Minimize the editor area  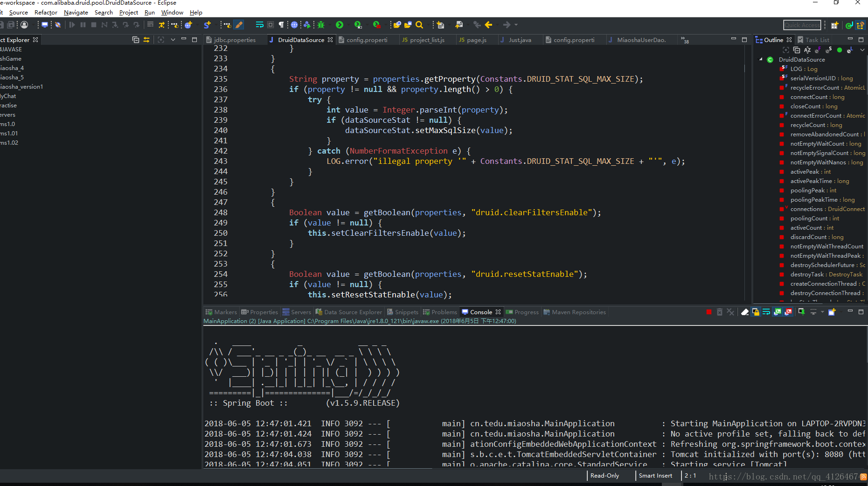[733, 39]
